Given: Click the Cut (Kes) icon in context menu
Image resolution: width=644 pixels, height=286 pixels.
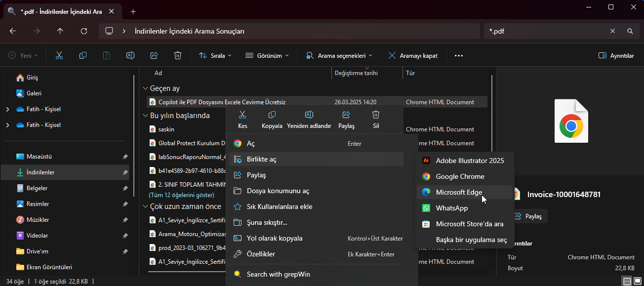Looking at the screenshot, I should pyautogui.click(x=242, y=120).
